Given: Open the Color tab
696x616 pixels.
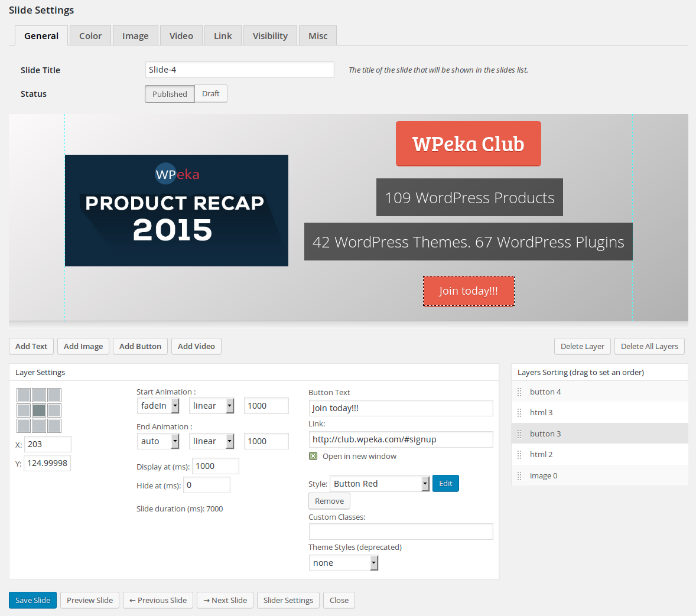Looking at the screenshot, I should coord(90,36).
